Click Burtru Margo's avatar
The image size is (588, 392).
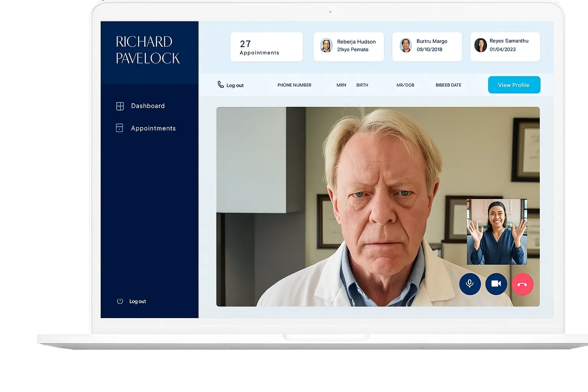pyautogui.click(x=406, y=45)
